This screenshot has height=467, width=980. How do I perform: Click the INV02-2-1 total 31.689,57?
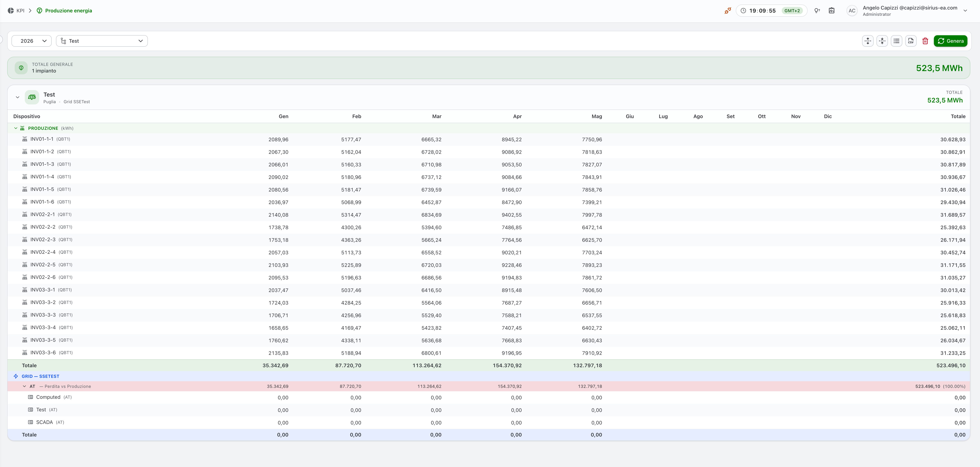[953, 215]
